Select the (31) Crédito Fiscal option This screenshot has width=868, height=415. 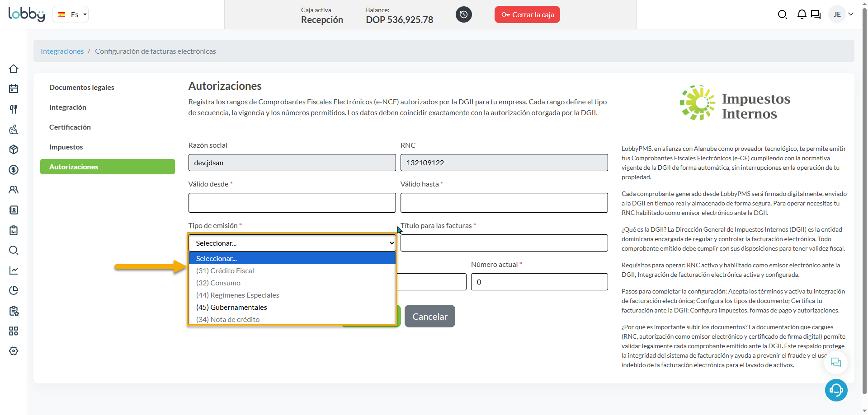pos(292,270)
